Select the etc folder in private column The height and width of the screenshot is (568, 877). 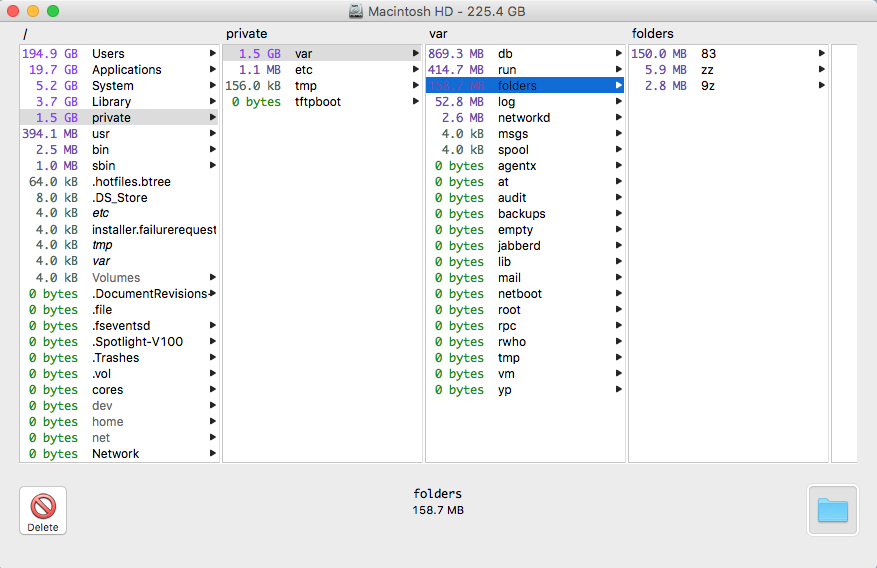[322, 70]
